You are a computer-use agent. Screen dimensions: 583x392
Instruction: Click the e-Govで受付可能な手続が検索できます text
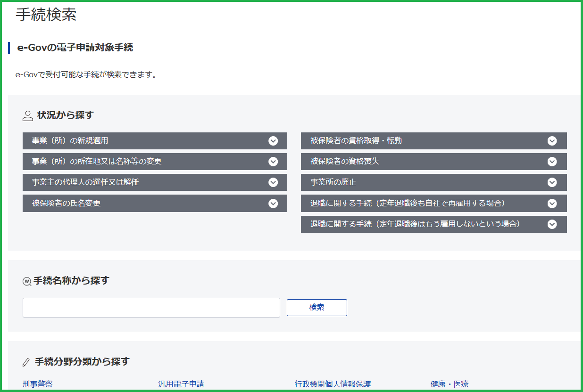[x=86, y=74]
